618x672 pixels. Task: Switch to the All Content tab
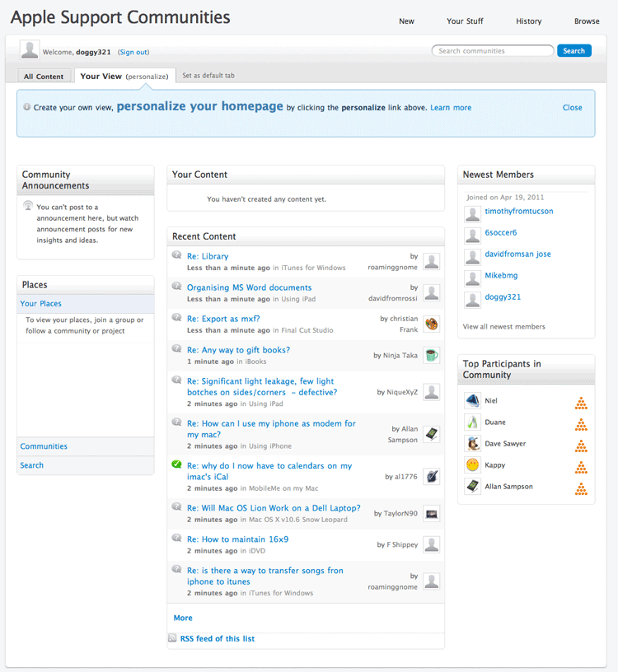coord(44,77)
